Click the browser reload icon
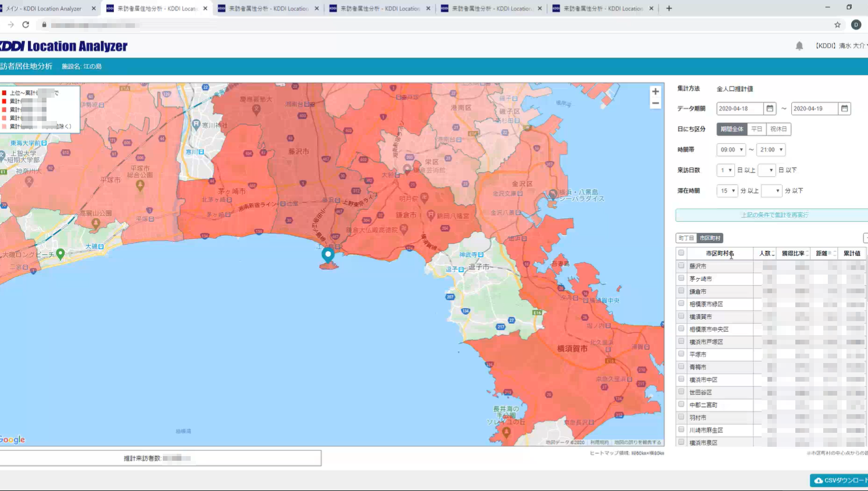Screen dimensions: 868x491 26,24
